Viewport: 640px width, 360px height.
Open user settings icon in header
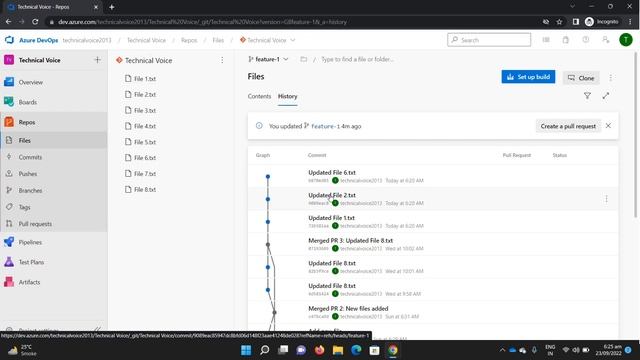(606, 40)
